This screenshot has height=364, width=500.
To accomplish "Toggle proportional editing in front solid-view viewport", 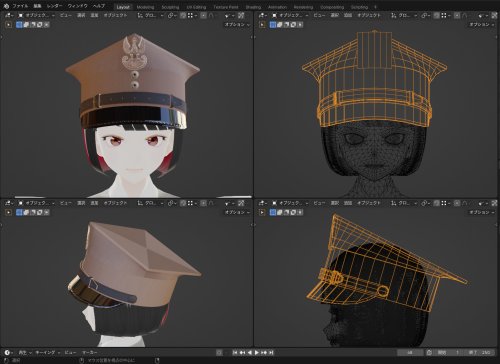I will (203, 15).
